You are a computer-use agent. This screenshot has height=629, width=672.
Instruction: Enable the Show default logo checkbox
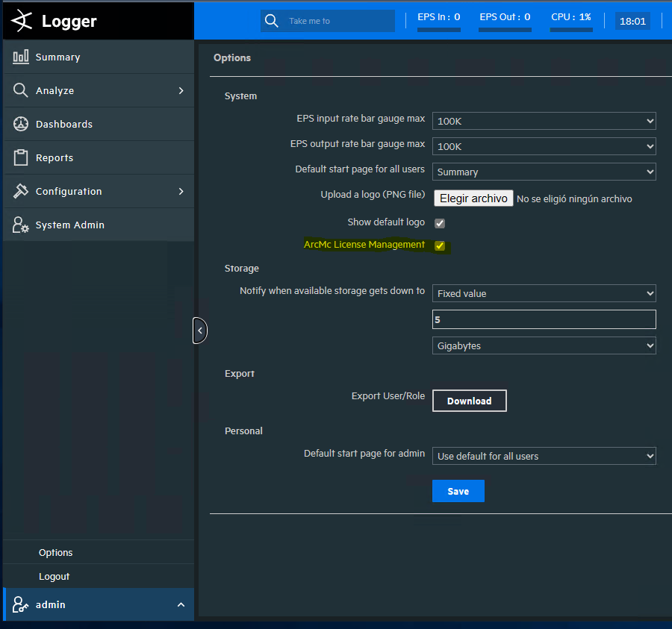(x=439, y=222)
